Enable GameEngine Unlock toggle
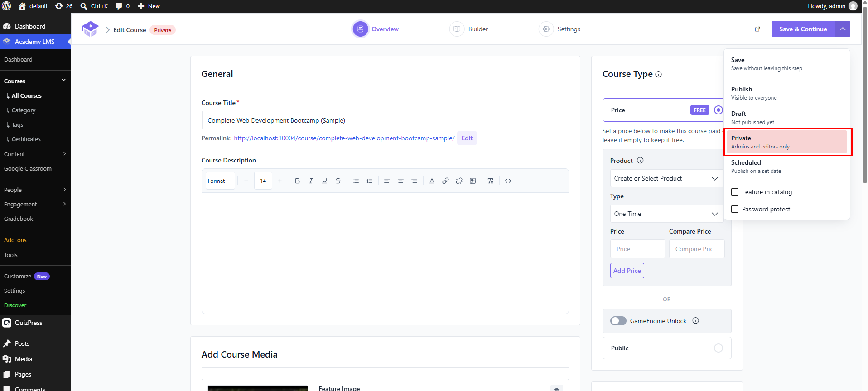This screenshot has width=868, height=391. click(618, 321)
